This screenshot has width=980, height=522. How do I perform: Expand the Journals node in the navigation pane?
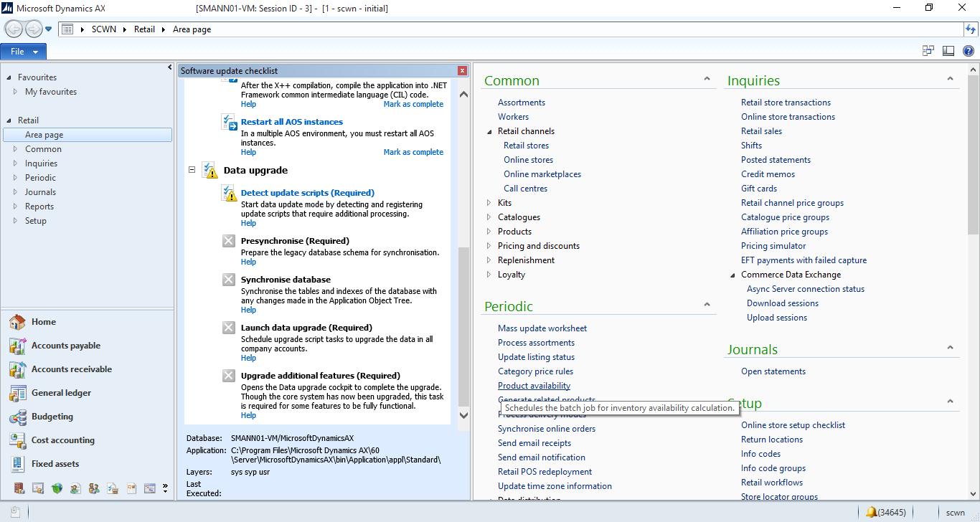(x=16, y=192)
